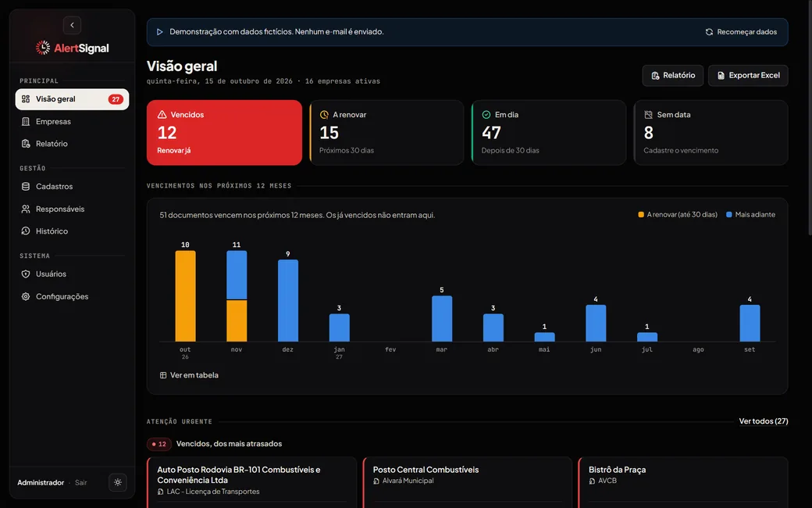Go to Relatório in the sidebar

tap(72, 144)
